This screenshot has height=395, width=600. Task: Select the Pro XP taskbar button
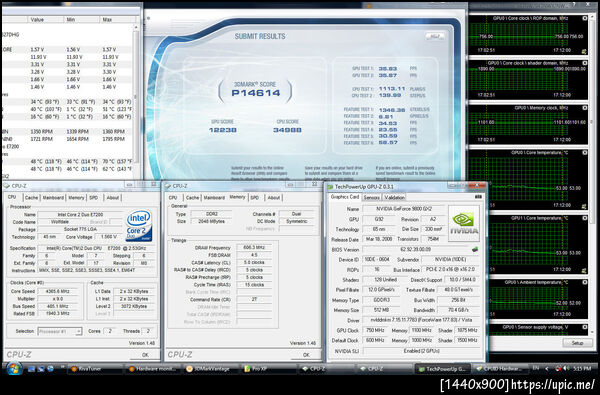269,369
